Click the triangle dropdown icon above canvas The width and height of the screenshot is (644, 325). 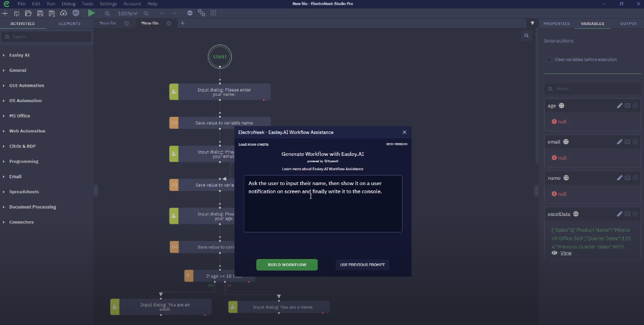pos(532,23)
